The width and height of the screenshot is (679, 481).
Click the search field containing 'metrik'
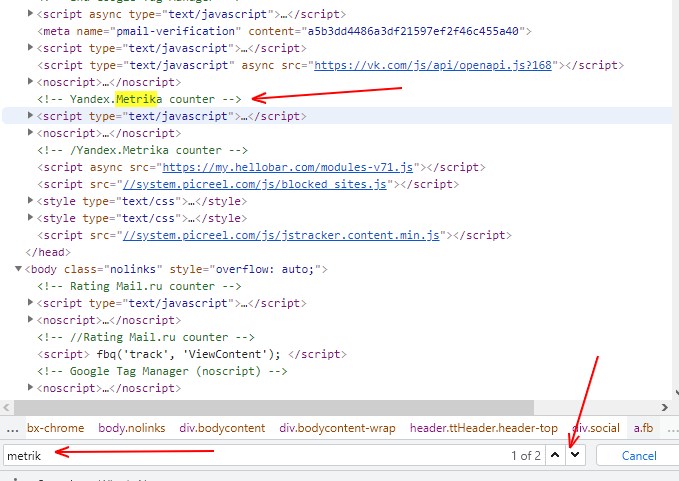tap(250, 455)
